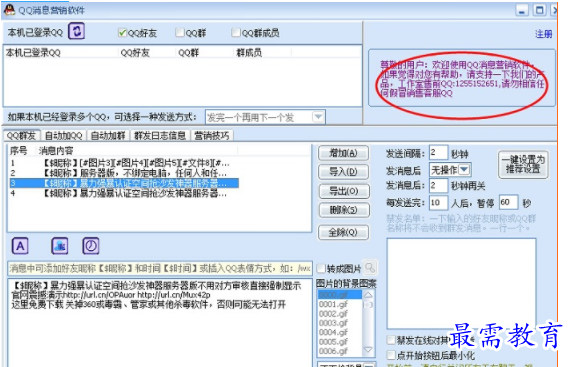Screen dimensions: 571x367
Task: Click the 注册 link
Action: pos(543,34)
